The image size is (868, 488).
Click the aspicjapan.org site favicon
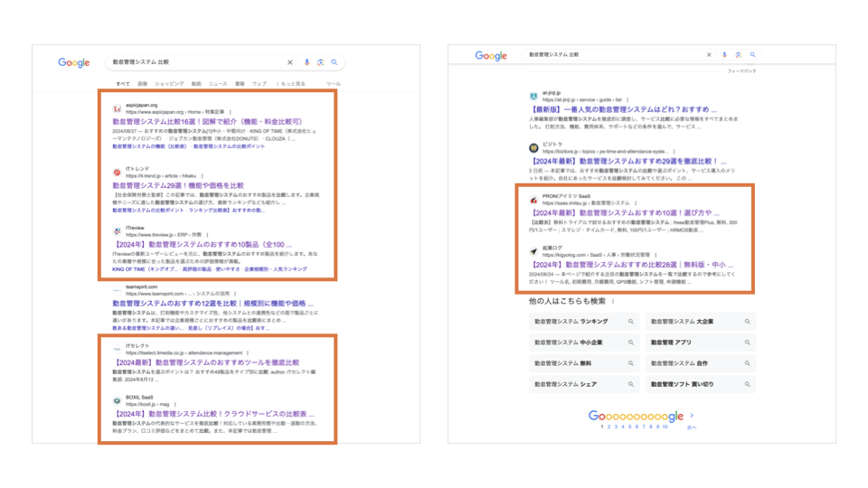[x=117, y=108]
